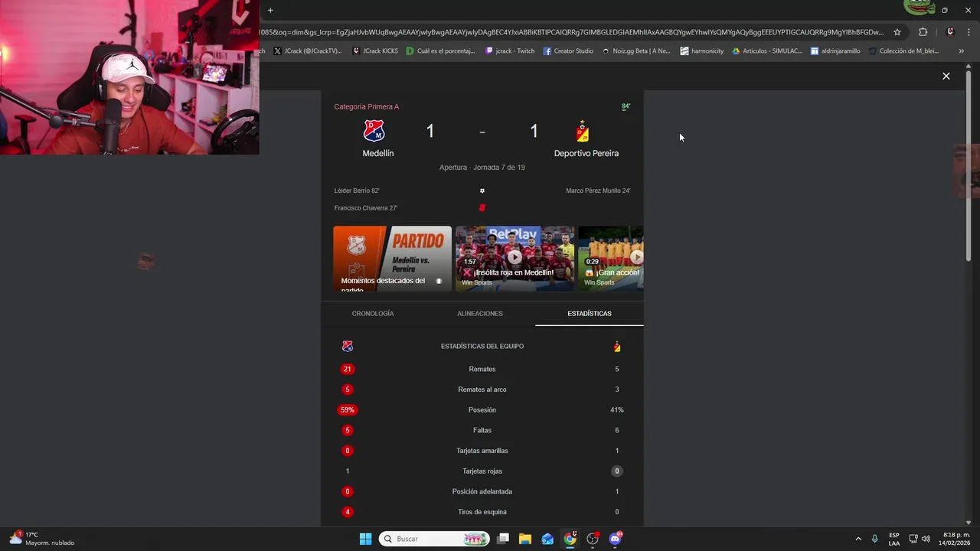
Task: Click Marco Pérez Murillo 24' scorer entry
Action: point(598,191)
